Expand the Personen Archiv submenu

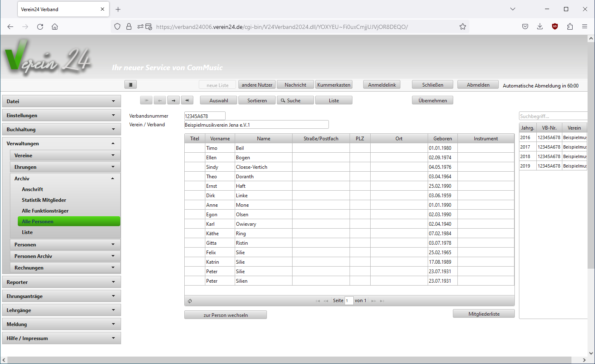click(x=65, y=256)
